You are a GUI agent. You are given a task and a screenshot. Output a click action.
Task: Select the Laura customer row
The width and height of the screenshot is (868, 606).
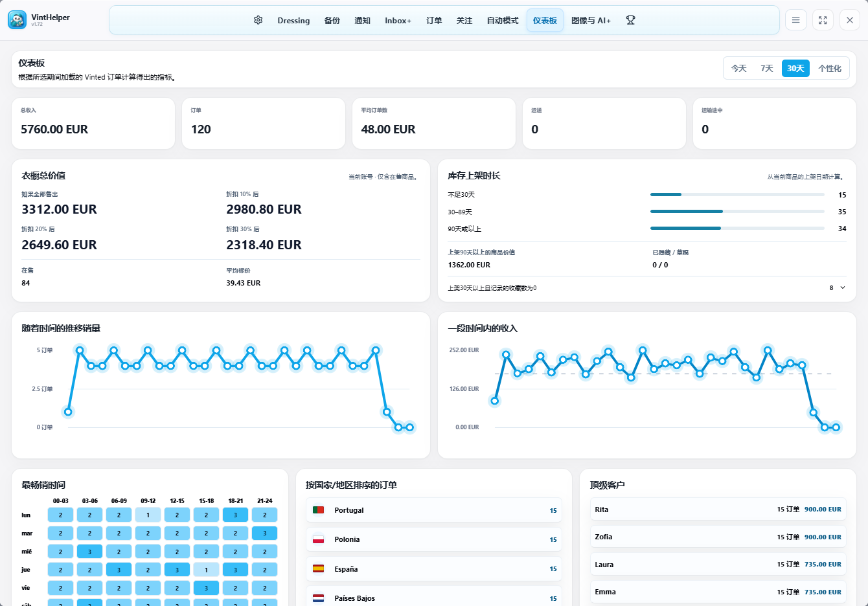(718, 565)
